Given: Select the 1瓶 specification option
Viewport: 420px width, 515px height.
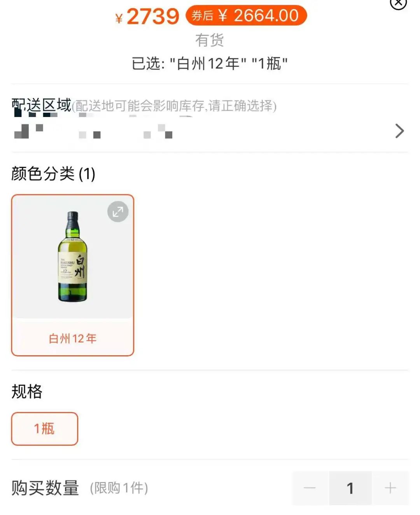Looking at the screenshot, I should click(44, 429).
